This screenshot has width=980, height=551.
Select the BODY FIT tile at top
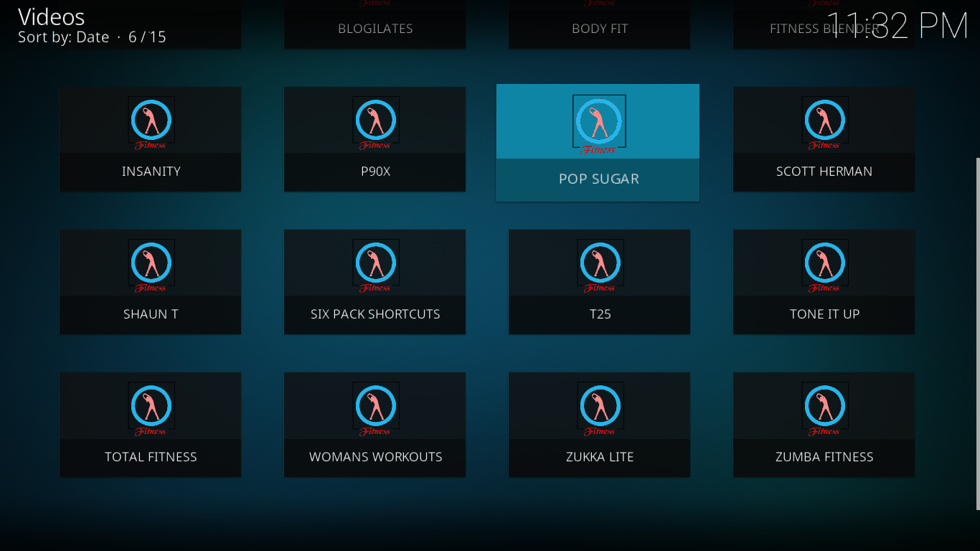[599, 24]
